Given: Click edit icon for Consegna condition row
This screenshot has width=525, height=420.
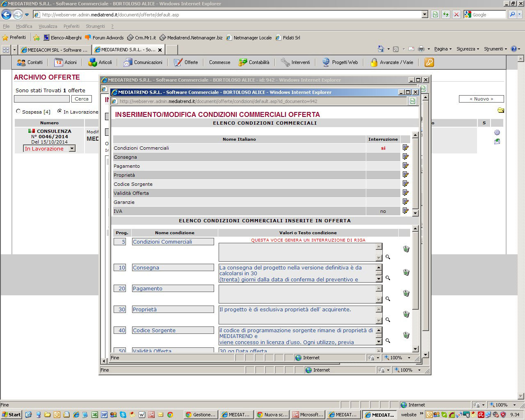Looking at the screenshot, I should coord(406,157).
